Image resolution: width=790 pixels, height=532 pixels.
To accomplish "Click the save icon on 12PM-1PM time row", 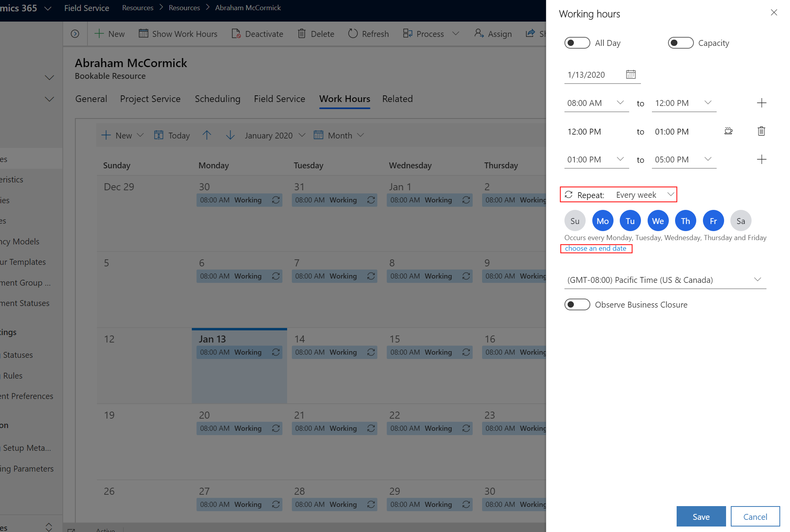I will point(728,131).
